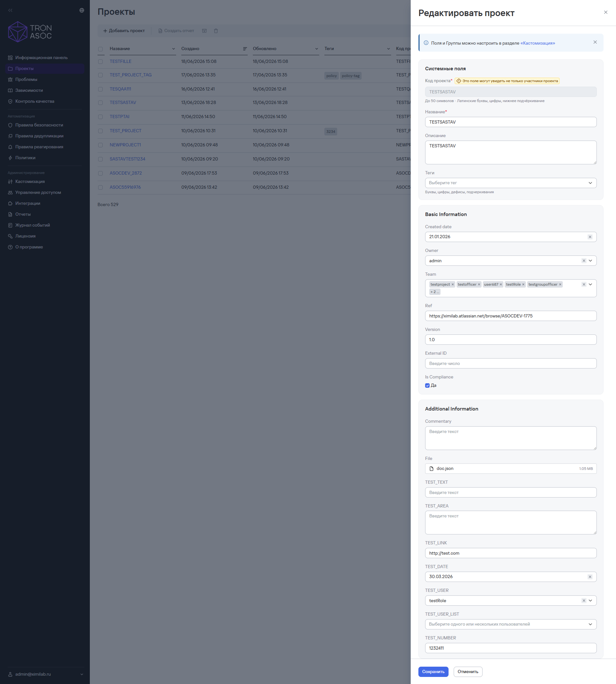Open the TEST_PROJECT project link
The height and width of the screenshot is (684, 616).
[125, 131]
